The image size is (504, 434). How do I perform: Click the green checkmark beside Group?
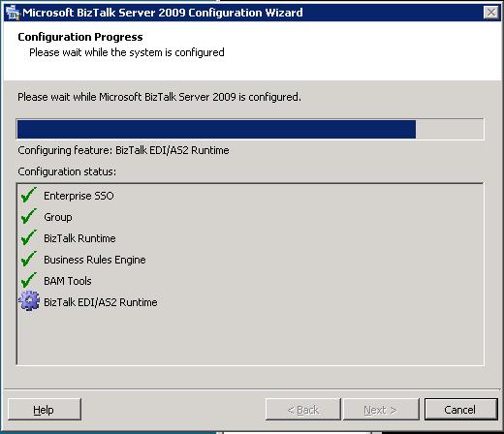click(29, 216)
